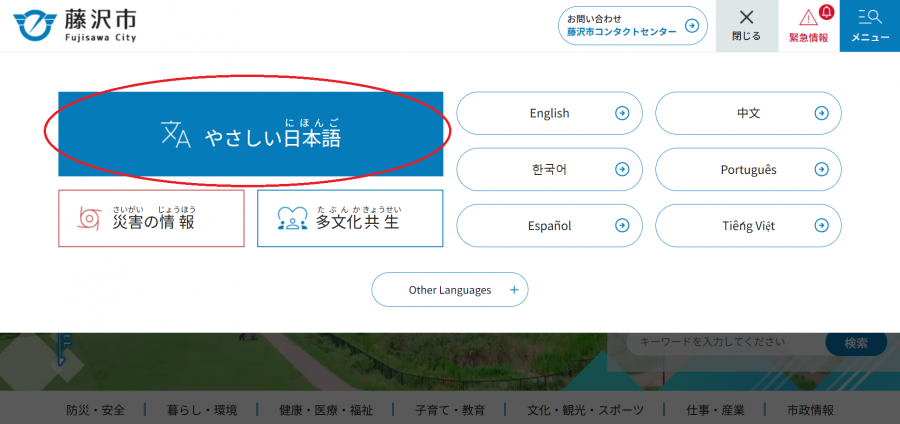Click the translate icon beside やさしい日本語
The width and height of the screenshot is (900, 424).
176,134
